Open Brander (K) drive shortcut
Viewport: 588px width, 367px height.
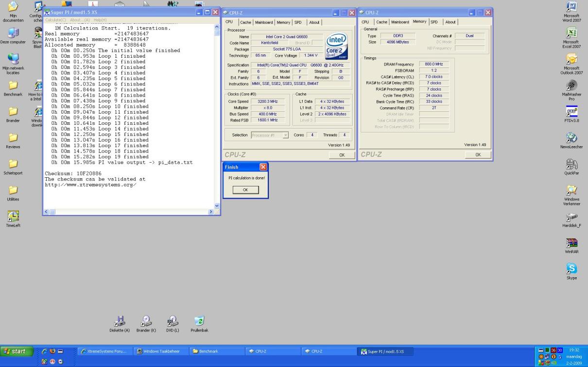[x=146, y=324]
